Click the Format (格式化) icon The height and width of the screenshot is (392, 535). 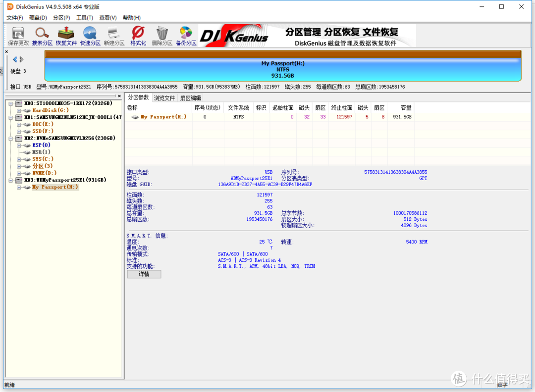coord(138,36)
